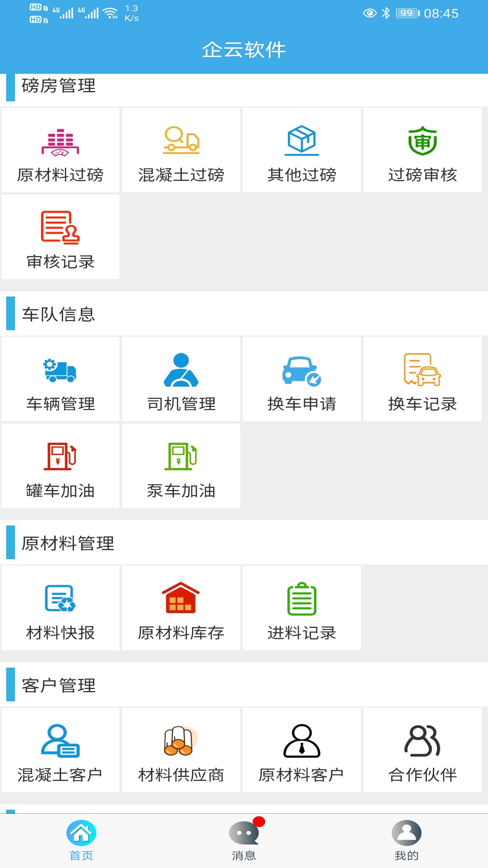Tap the 合作伙伴 label text
Image resolution: width=488 pixels, height=868 pixels.
pyautogui.click(x=422, y=775)
